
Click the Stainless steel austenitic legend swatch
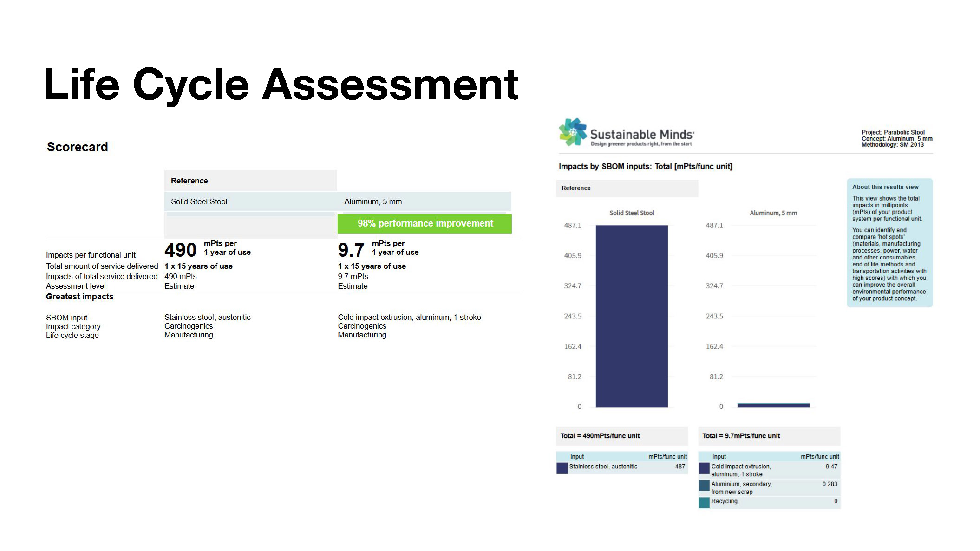click(562, 468)
